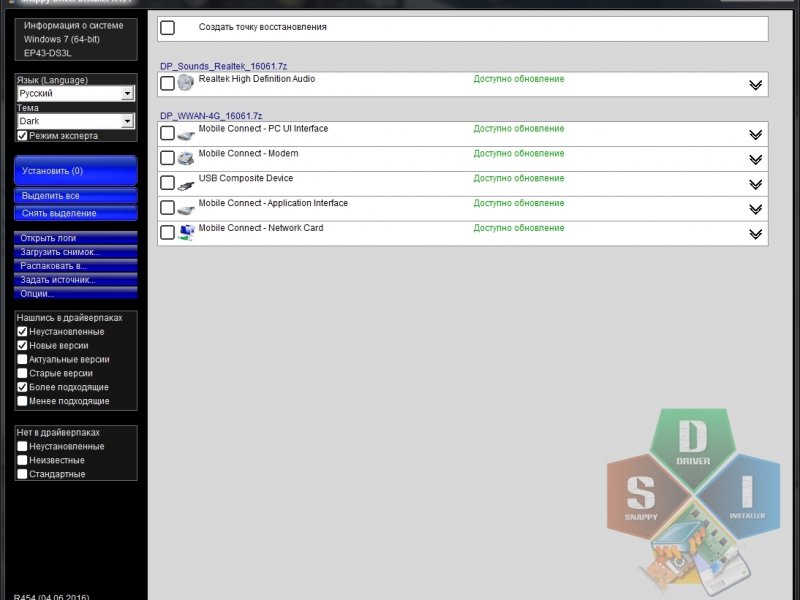Click the Snappy Driver Installer logo

click(693, 503)
